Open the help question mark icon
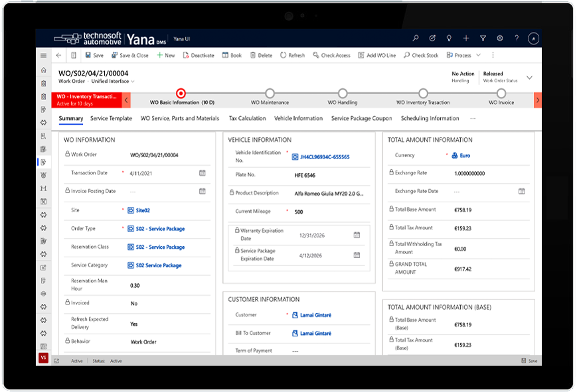The image size is (577, 392). (517, 38)
